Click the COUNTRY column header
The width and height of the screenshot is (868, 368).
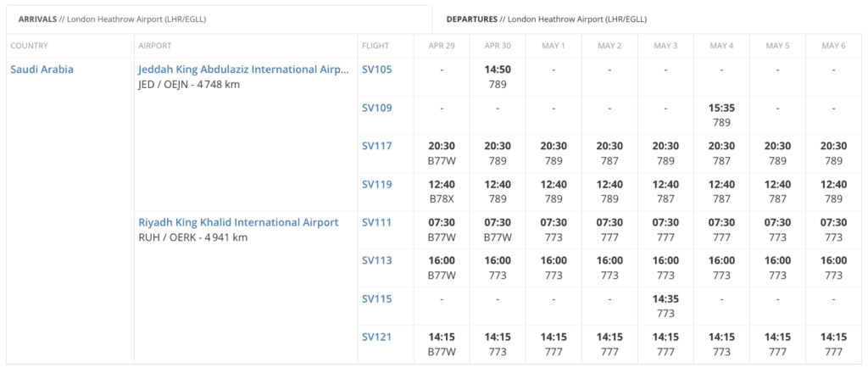click(x=30, y=46)
